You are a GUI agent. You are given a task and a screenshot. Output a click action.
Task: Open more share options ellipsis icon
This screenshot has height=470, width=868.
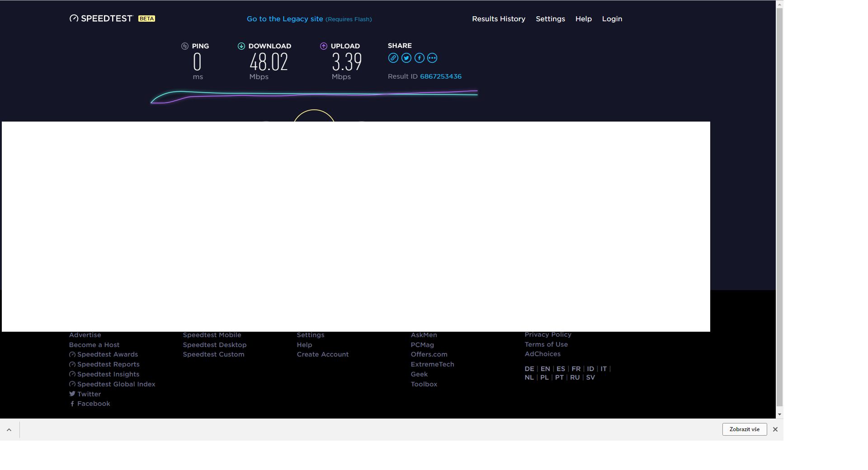tap(432, 58)
